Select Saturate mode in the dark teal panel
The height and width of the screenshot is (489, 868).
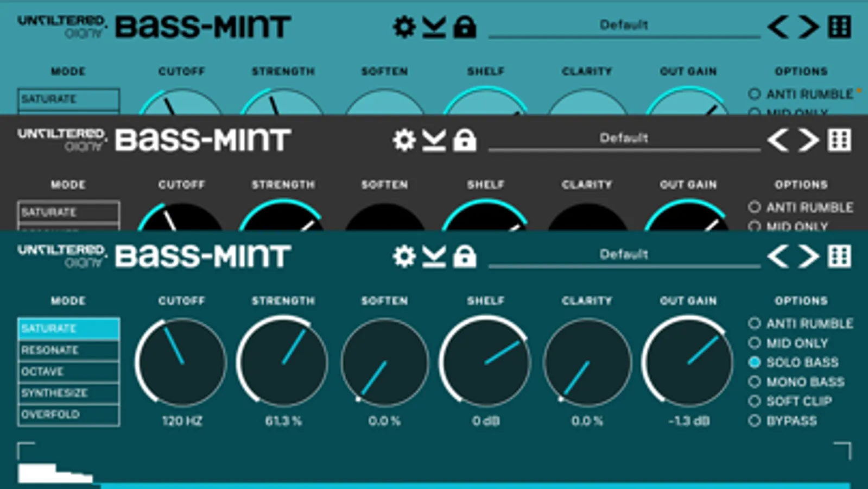tap(68, 329)
